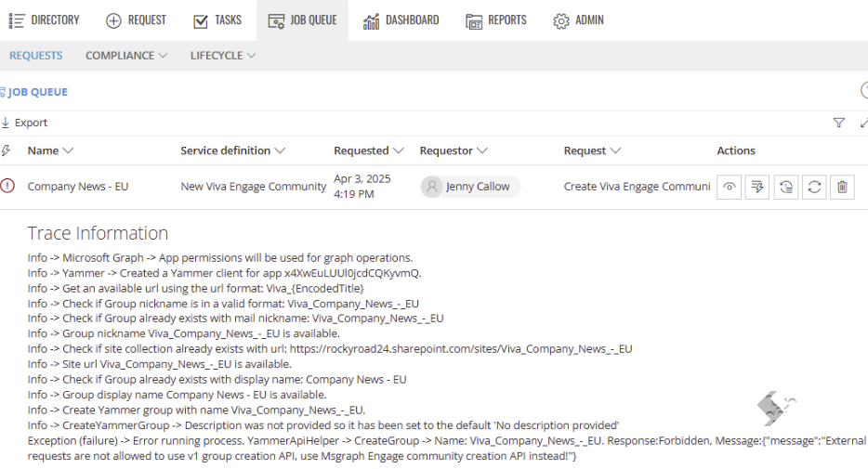Select the Company News - EU row name
The height and width of the screenshot is (469, 868).
[78, 187]
